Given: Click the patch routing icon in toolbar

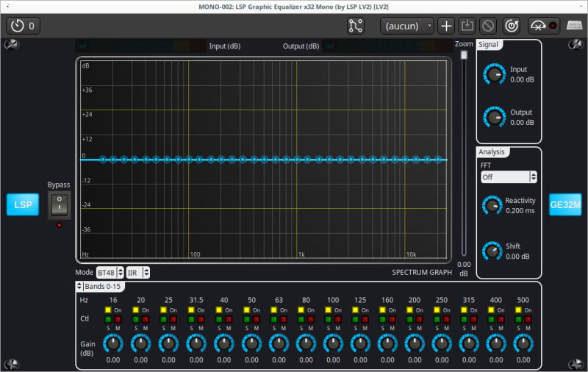Looking at the screenshot, I should [x=356, y=26].
